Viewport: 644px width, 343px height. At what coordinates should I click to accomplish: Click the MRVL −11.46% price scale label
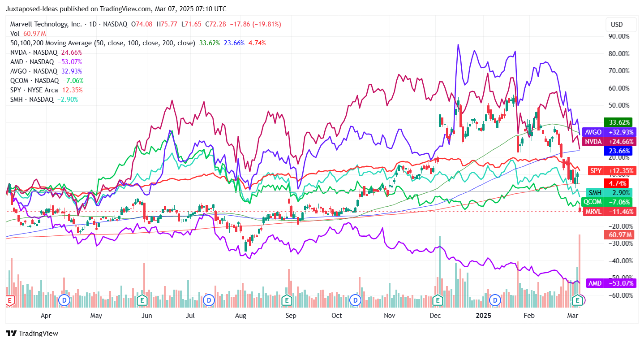609,211
